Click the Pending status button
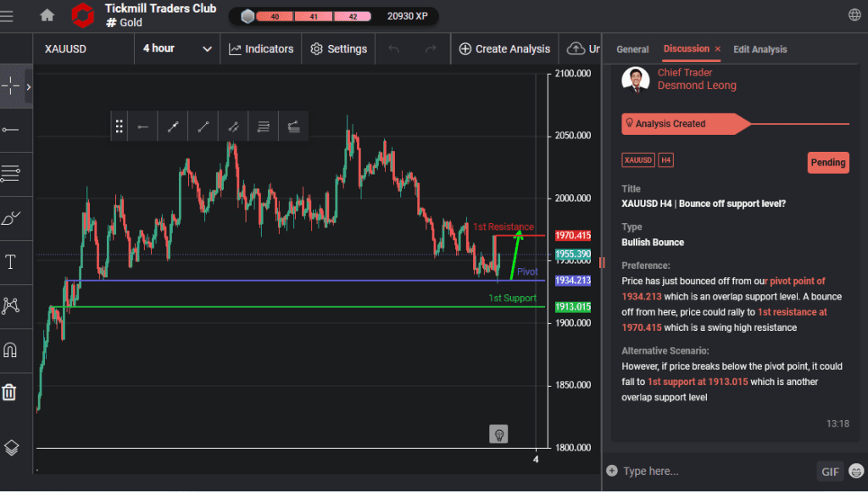The width and height of the screenshot is (868, 492). (x=827, y=163)
